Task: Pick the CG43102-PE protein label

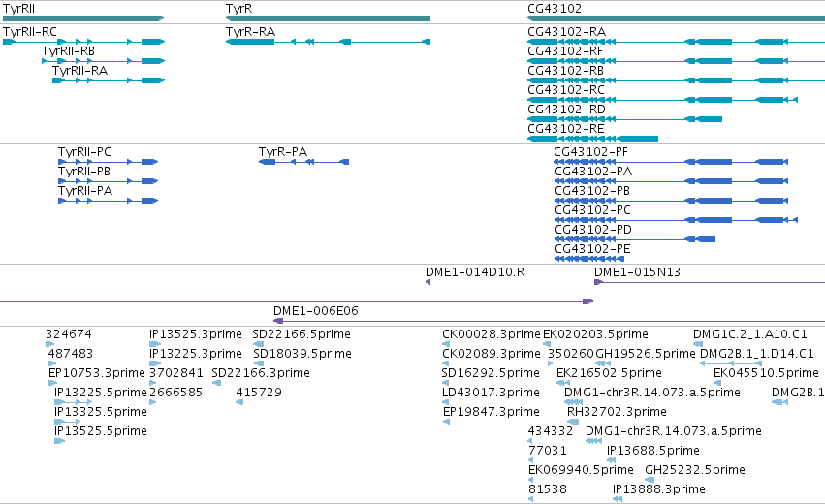Action: pyautogui.click(x=592, y=249)
